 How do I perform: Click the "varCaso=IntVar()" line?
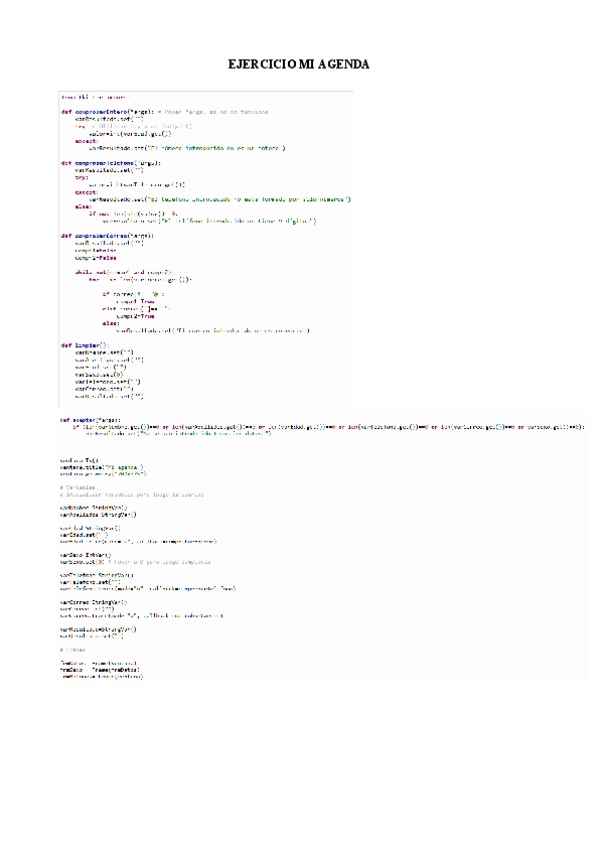(85, 555)
